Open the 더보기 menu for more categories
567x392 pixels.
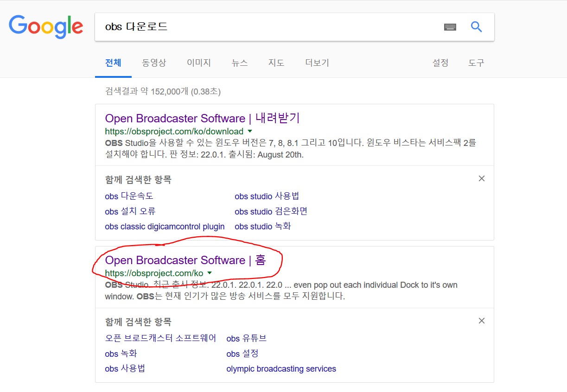[317, 63]
